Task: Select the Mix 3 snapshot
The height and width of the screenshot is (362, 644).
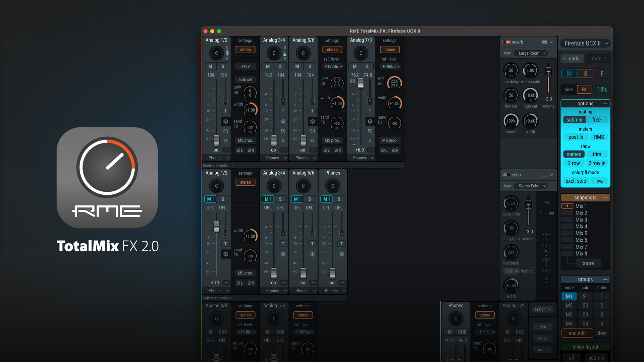Action: pos(581,220)
